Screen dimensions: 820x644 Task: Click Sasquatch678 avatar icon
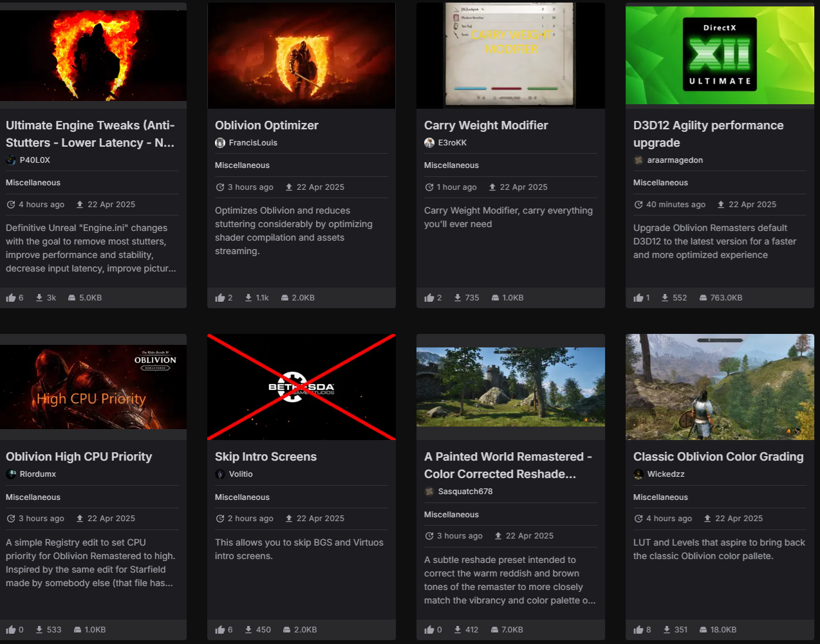(x=429, y=492)
